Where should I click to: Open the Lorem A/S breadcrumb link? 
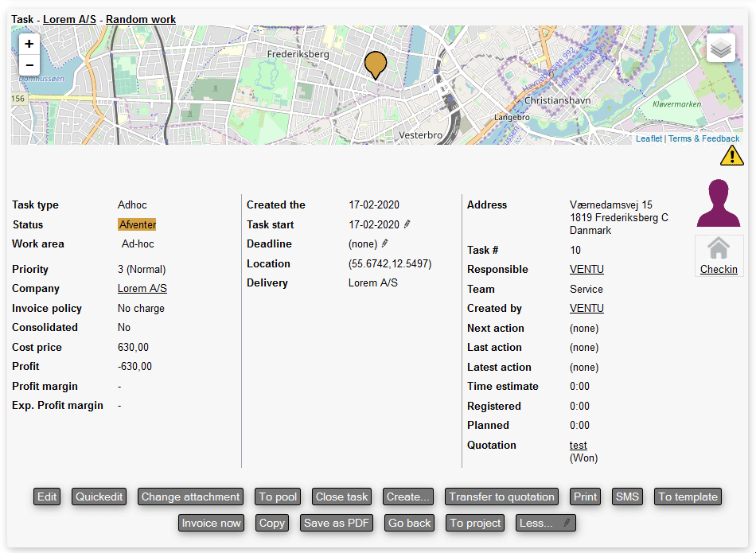(x=69, y=19)
